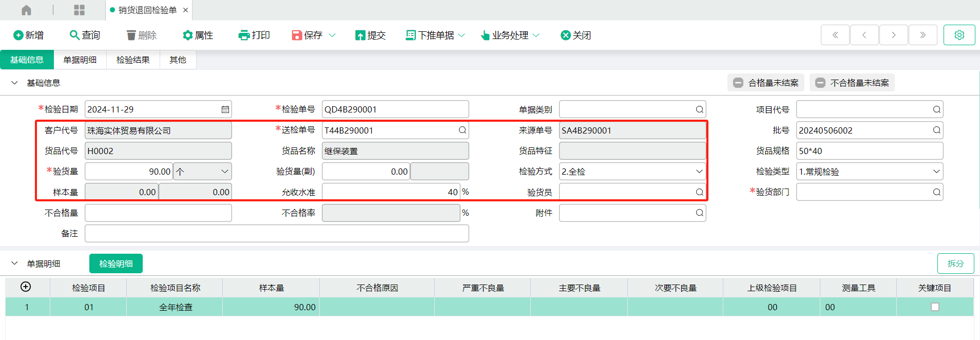Viewport: 980px width, 340px height.
Task: Click the 检验单号 input field
Action: tap(395, 109)
